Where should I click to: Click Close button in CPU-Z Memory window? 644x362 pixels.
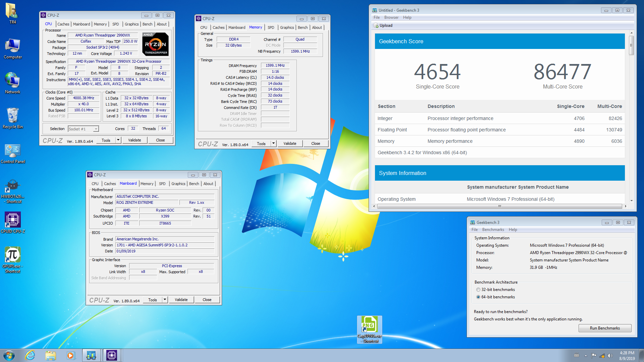point(316,143)
